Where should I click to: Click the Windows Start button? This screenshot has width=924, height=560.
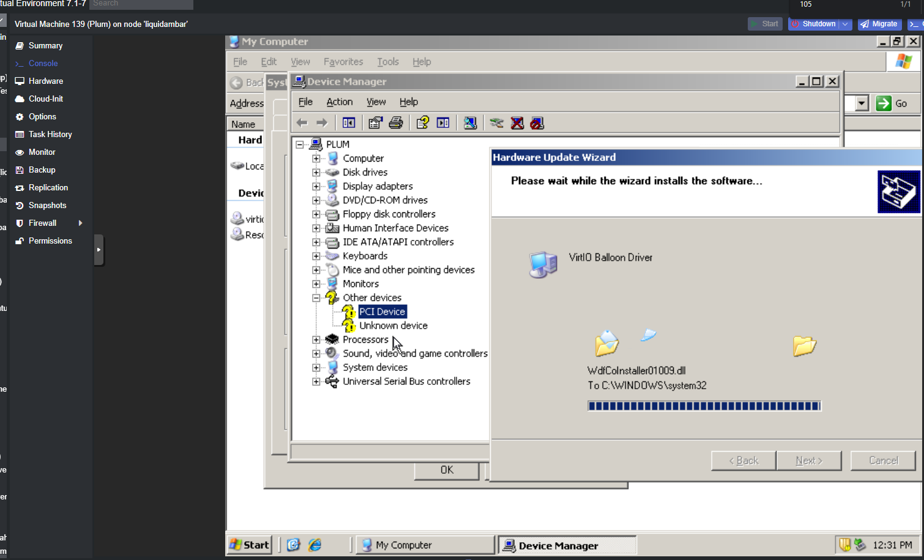point(250,545)
